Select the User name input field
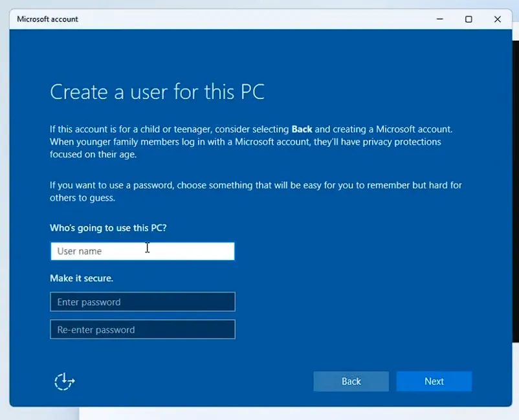 (142, 251)
